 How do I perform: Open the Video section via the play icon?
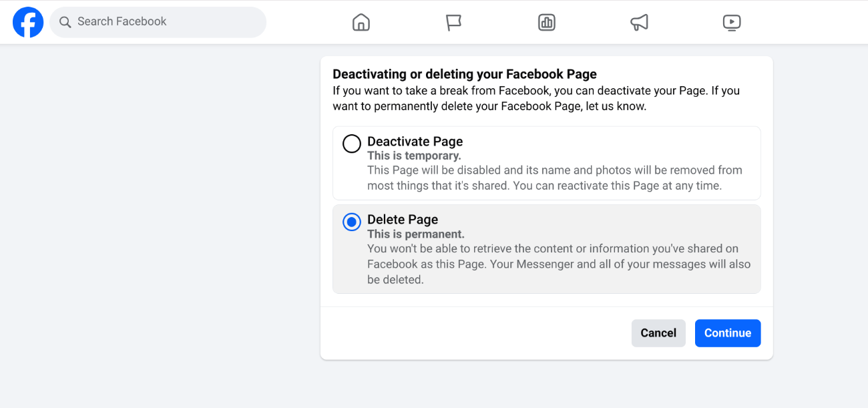click(x=732, y=22)
